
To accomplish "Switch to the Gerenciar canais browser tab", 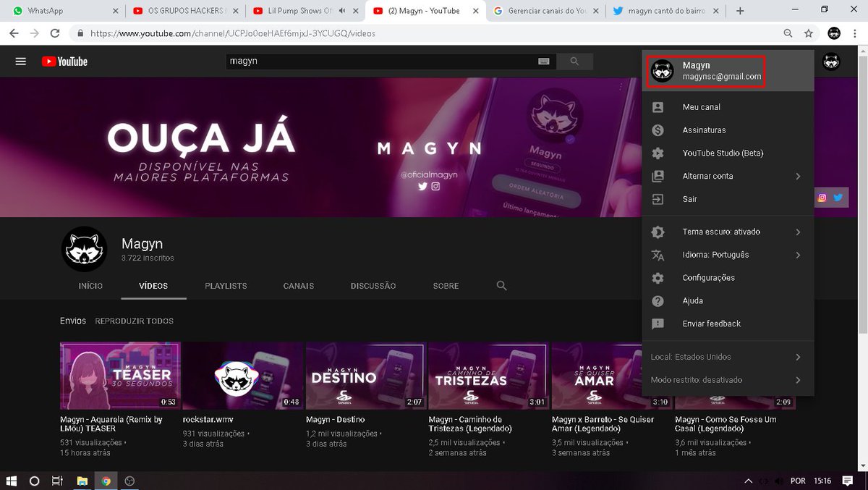I will pyautogui.click(x=546, y=11).
